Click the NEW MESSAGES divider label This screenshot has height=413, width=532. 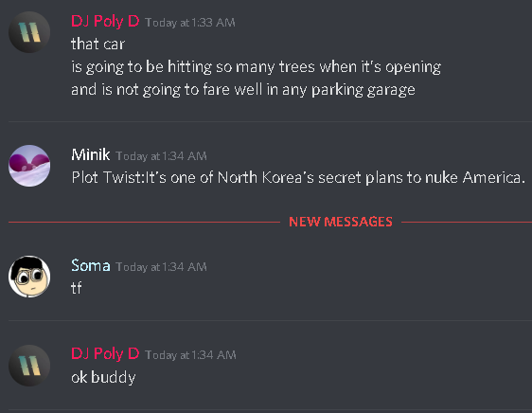pyautogui.click(x=341, y=222)
